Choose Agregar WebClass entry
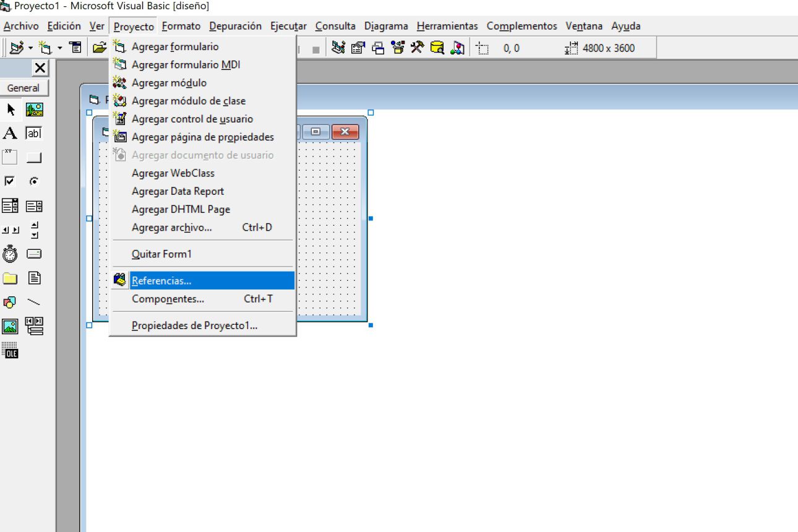Viewport: 798px width, 532px height. pos(202,173)
